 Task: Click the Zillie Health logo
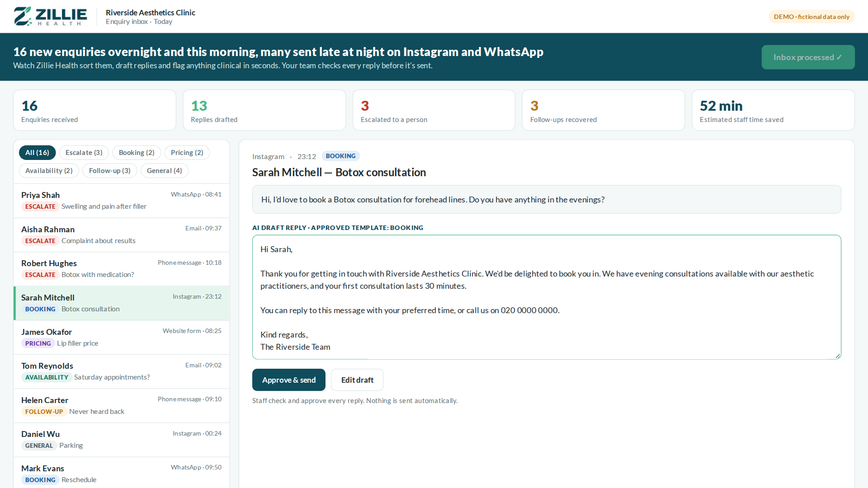point(50,16)
